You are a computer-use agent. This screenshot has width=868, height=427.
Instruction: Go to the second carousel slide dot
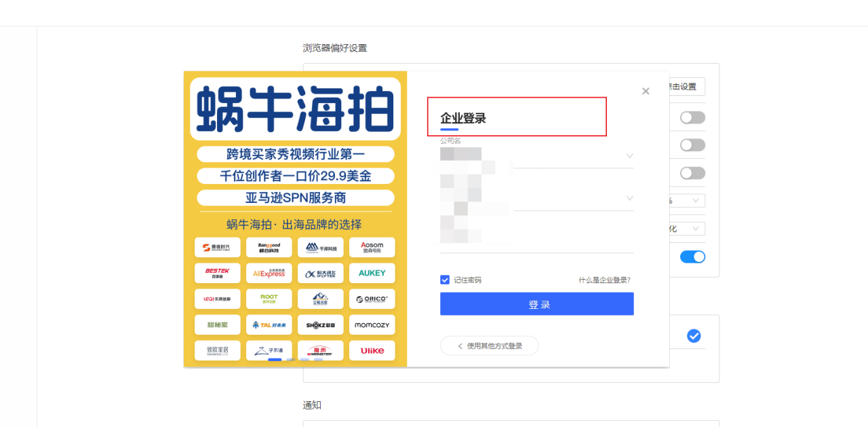pyautogui.click(x=290, y=360)
